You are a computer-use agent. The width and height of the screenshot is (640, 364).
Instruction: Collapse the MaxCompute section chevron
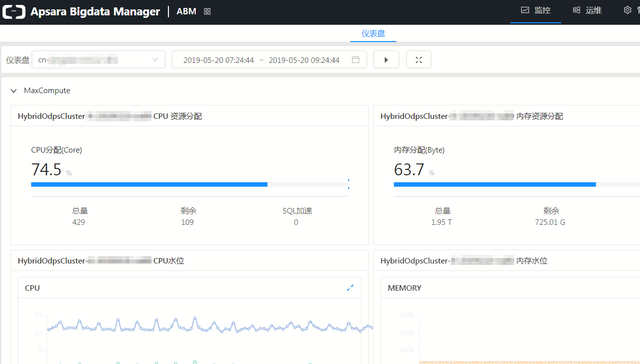click(x=14, y=91)
